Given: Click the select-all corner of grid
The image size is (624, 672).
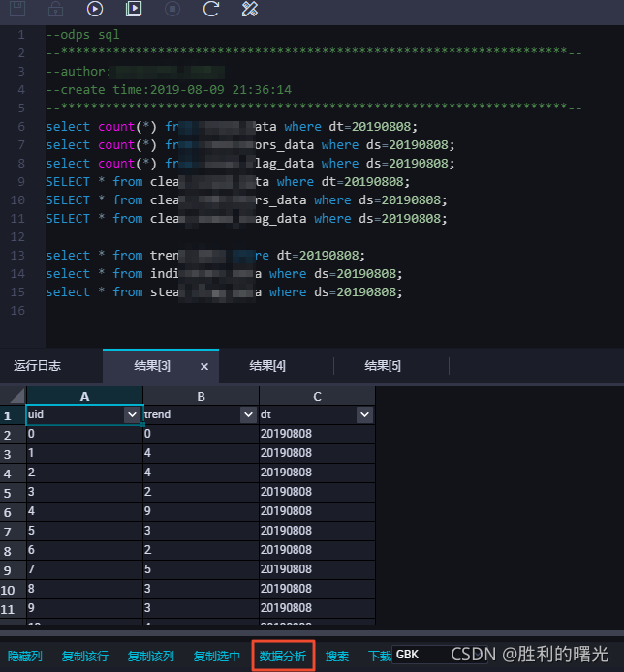Looking at the screenshot, I should pos(13,396).
